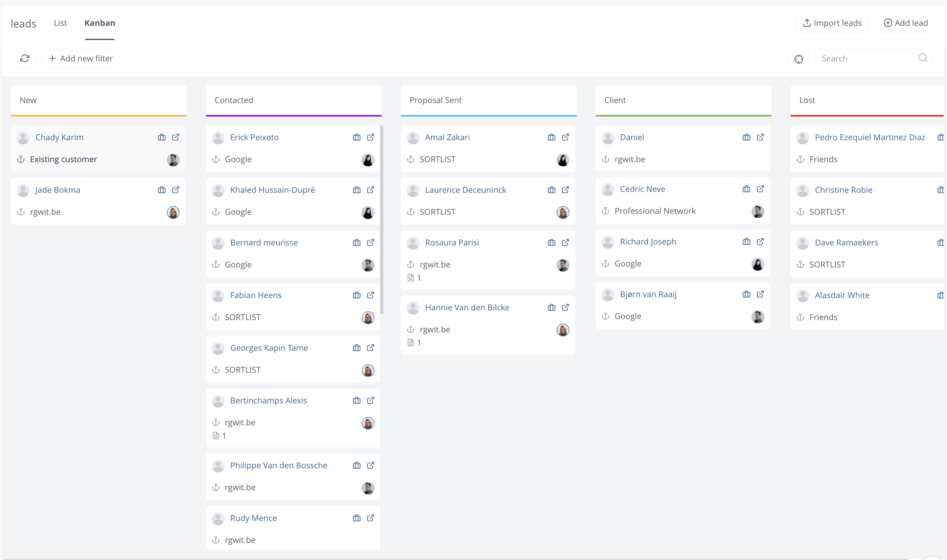Click briefcase icon on Rudy Mence card
This screenshot has height=560, width=947.
click(356, 518)
